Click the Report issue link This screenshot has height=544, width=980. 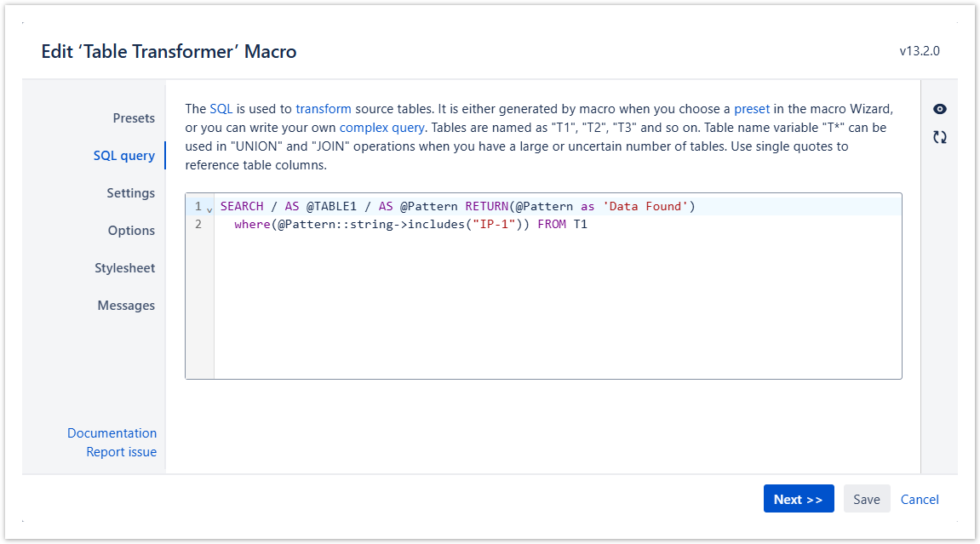pyautogui.click(x=121, y=452)
